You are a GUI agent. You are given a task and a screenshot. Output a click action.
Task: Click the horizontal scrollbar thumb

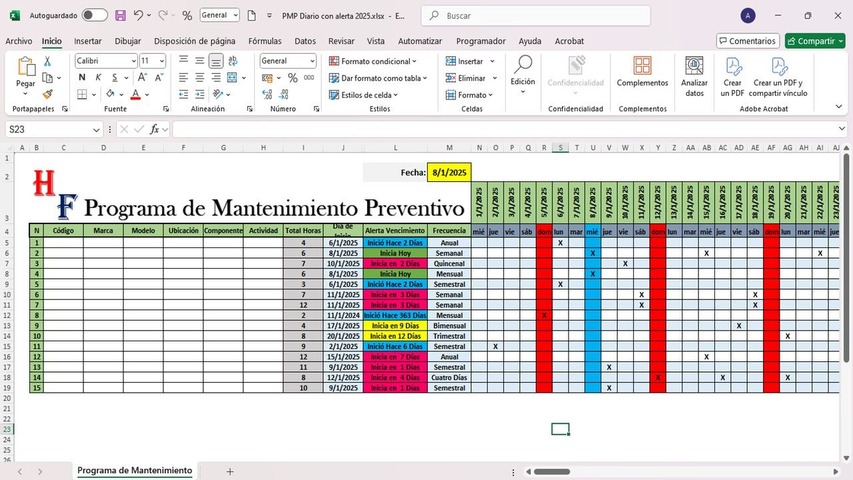click(x=552, y=472)
